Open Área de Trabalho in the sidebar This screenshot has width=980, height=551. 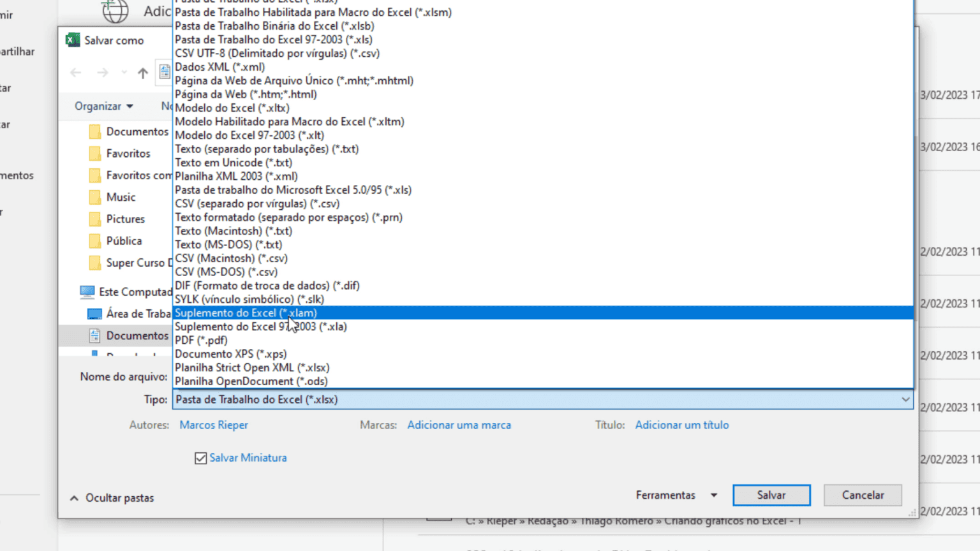[x=138, y=314]
